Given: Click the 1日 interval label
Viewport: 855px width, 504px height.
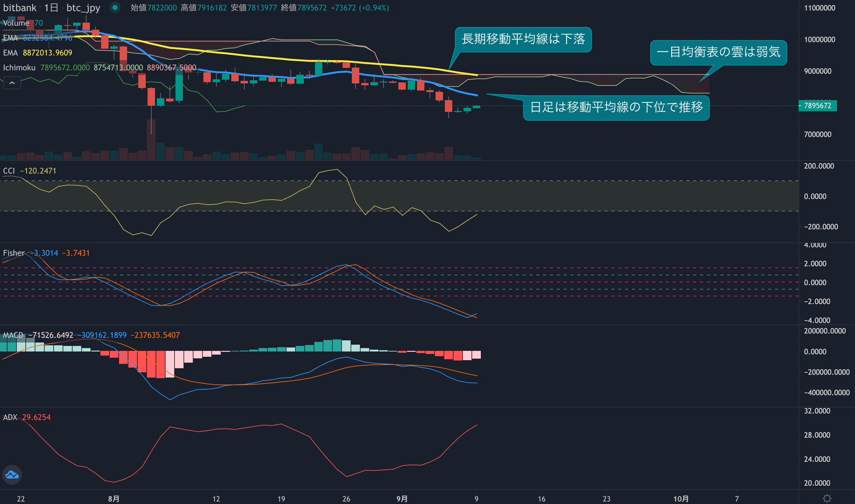Looking at the screenshot, I should 51,7.
